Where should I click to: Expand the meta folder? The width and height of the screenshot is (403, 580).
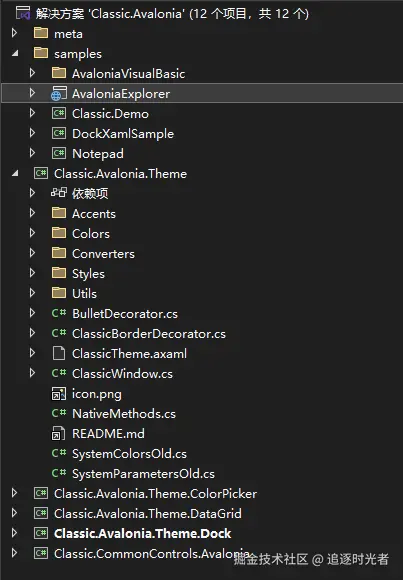click(14, 33)
